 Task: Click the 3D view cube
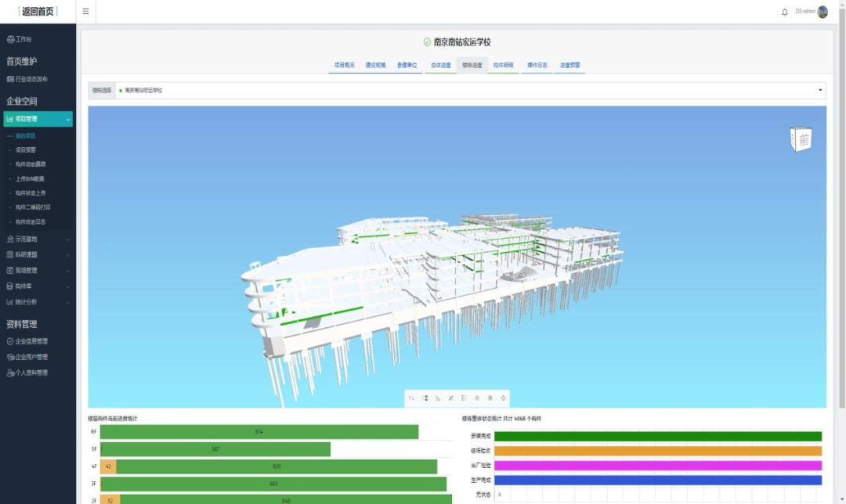[x=801, y=139]
